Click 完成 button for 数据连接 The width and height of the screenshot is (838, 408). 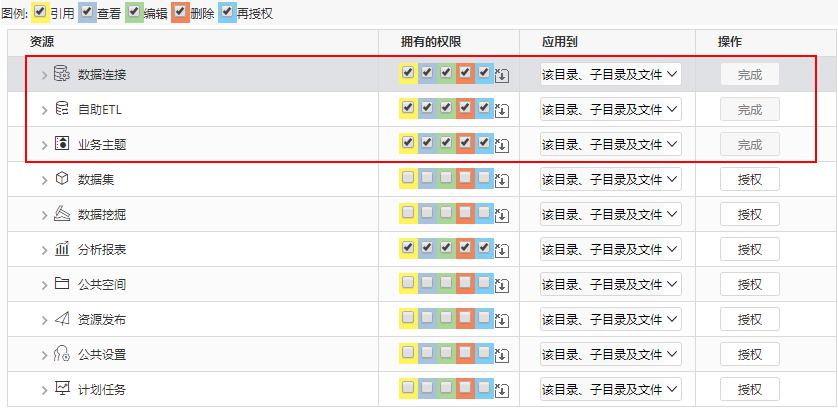pyautogui.click(x=749, y=74)
